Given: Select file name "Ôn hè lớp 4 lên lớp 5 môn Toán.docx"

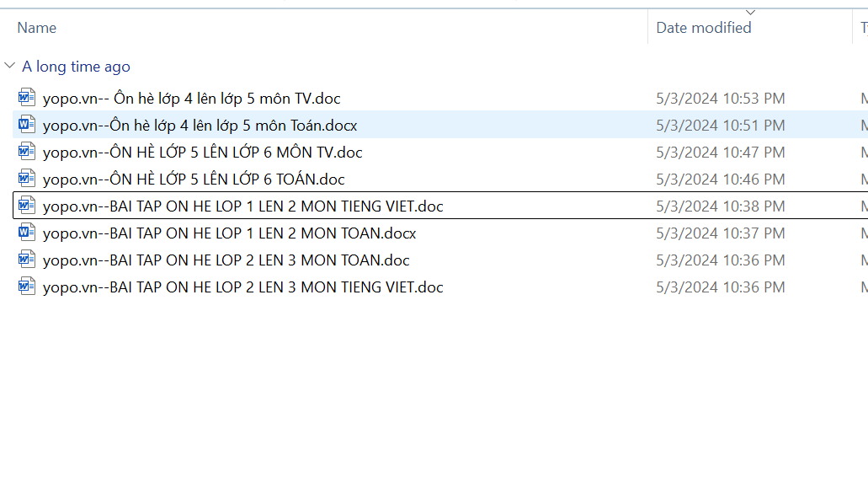Looking at the screenshot, I should click(200, 126).
